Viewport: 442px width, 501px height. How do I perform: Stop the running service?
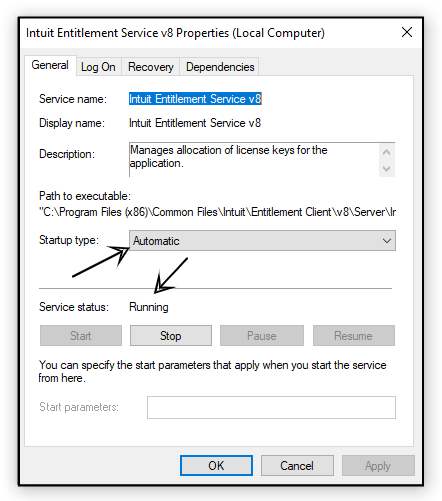click(171, 336)
